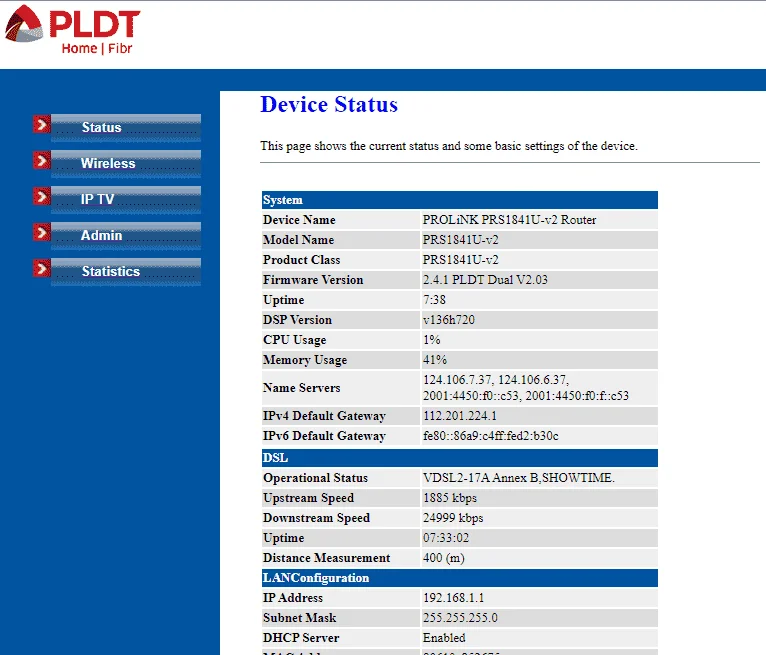Screen dimensions: 766x655
Task: Click the Distance Measurement value 400 (m)
Action: 444,558
